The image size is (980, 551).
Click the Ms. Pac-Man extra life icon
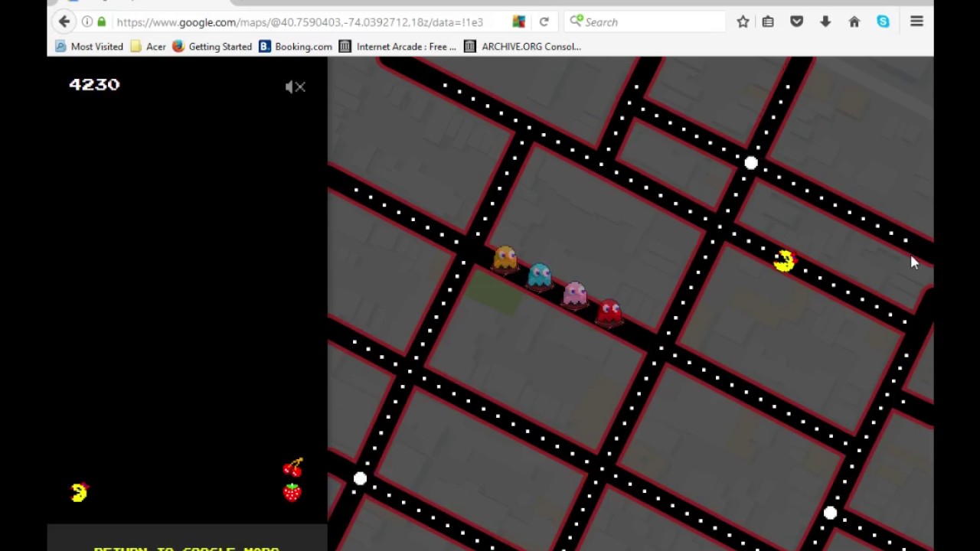tap(80, 492)
